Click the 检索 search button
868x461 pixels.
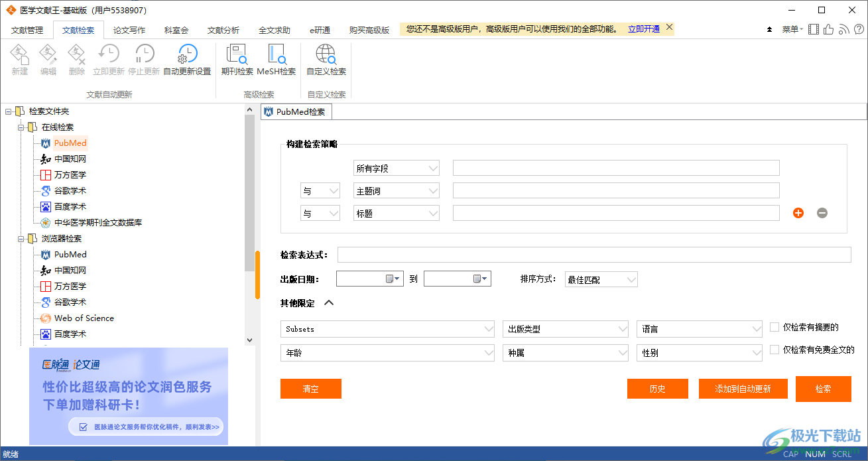823,389
